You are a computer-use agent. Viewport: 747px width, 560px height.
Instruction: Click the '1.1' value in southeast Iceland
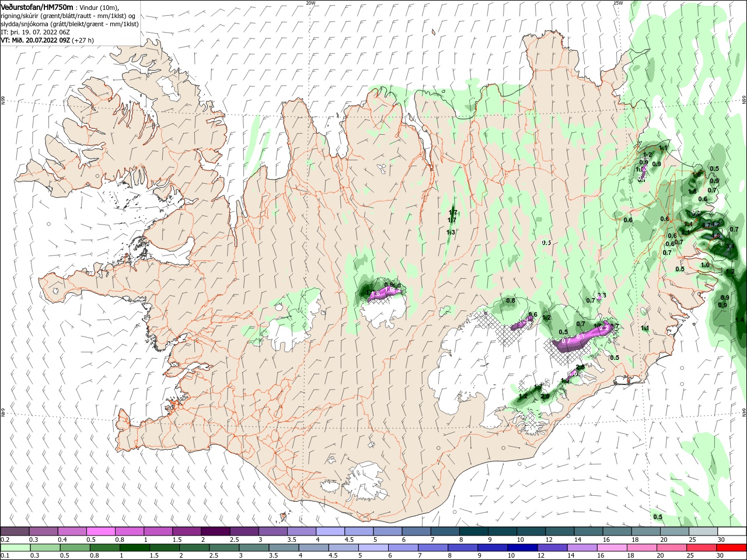coord(645,328)
